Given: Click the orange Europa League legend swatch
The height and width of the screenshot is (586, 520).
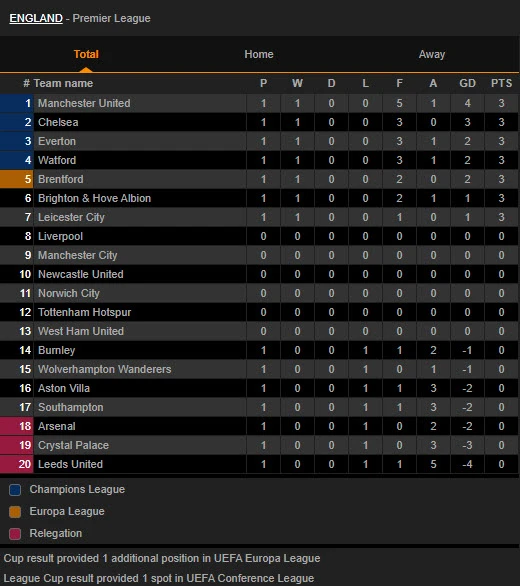Looking at the screenshot, I should click(15, 512).
